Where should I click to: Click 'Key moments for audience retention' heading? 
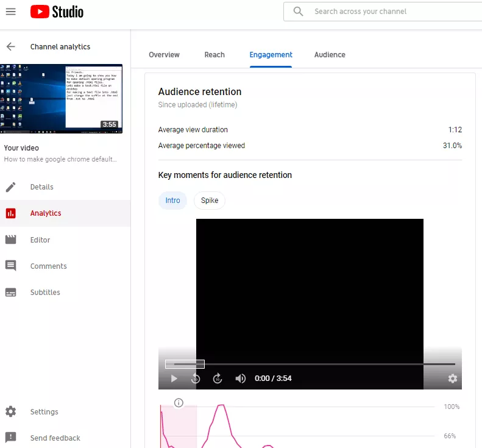pyautogui.click(x=225, y=175)
